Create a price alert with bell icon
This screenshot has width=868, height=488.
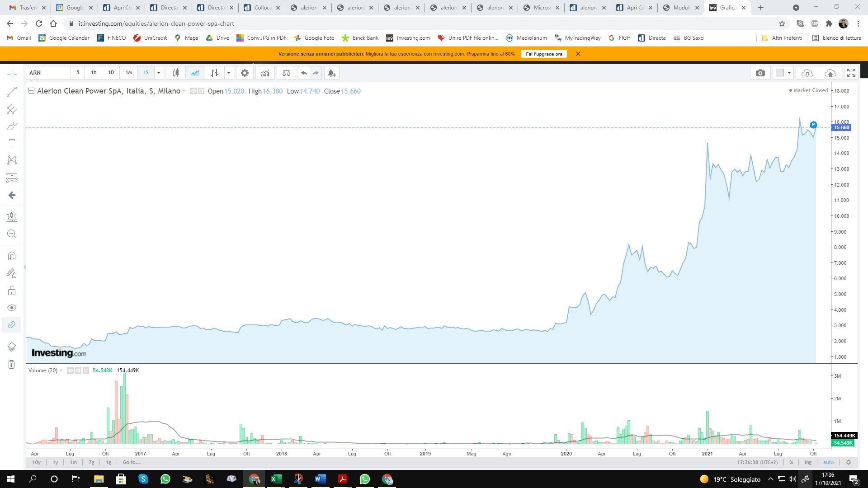(331, 73)
